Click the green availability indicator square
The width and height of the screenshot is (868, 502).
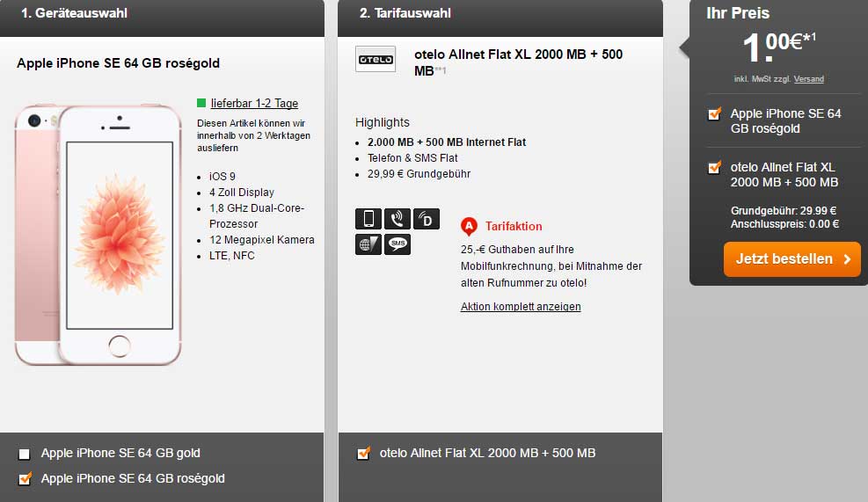(x=201, y=103)
